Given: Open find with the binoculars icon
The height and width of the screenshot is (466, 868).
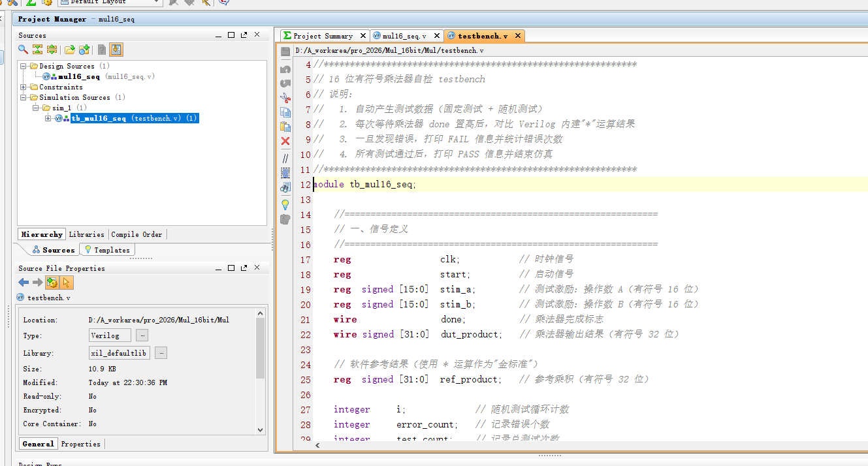Looking at the screenshot, I should click(285, 187).
